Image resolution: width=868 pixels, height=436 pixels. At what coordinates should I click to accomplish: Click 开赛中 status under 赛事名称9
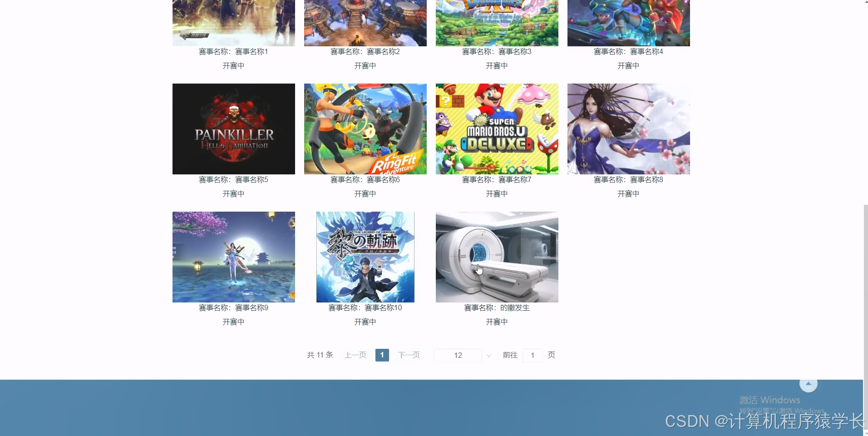(x=233, y=322)
